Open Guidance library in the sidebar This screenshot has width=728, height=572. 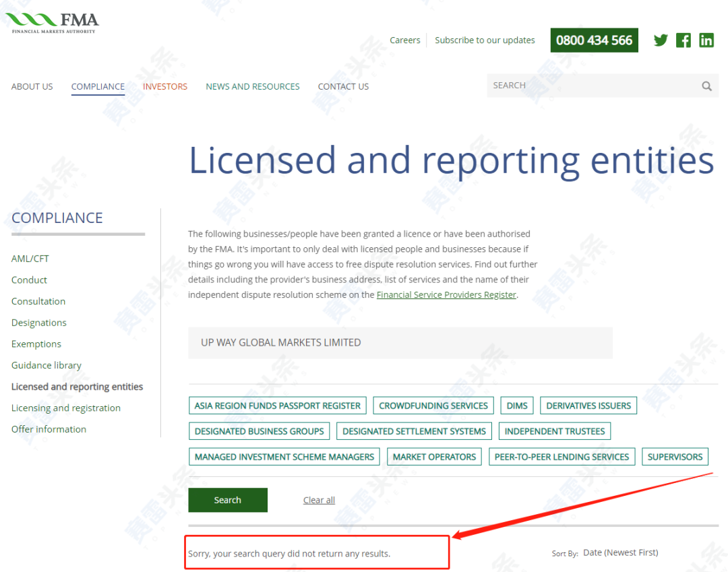click(x=47, y=366)
